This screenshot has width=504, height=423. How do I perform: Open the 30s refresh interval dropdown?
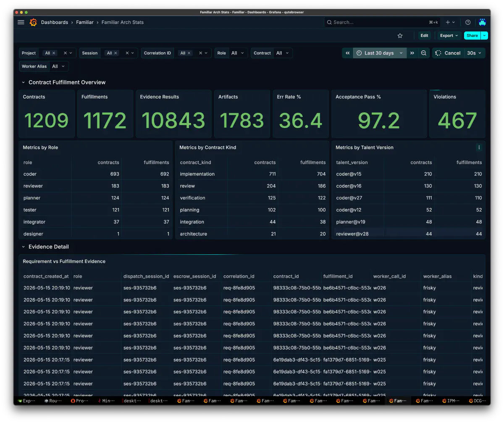[474, 53]
